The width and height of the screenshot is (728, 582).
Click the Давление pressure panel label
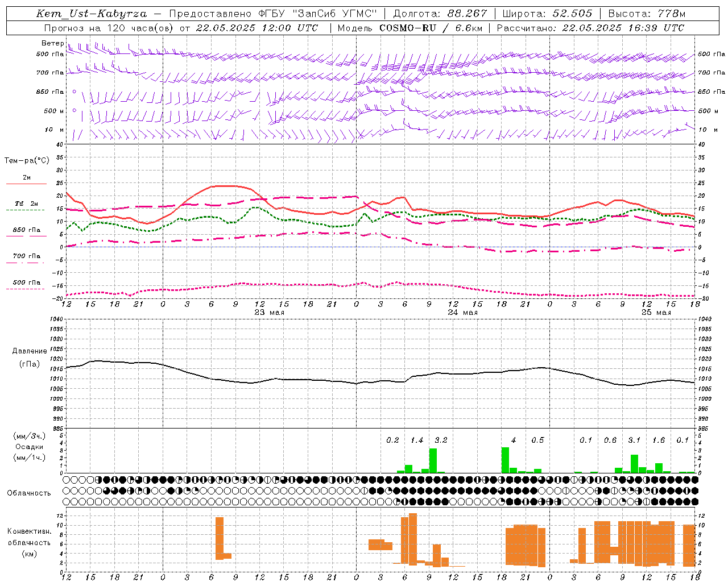coord(30,351)
